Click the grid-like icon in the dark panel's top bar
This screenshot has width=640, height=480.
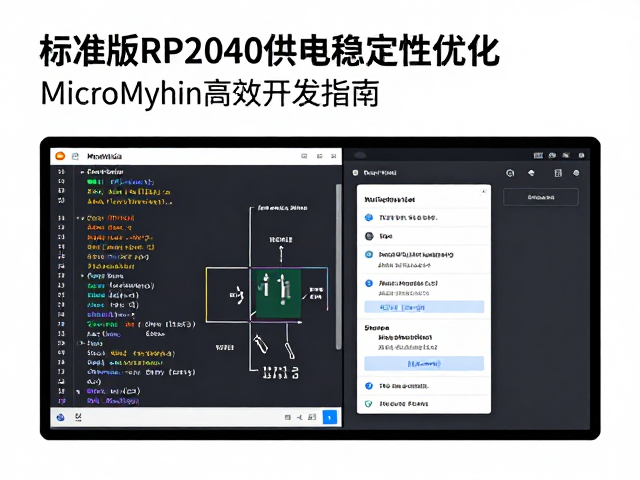click(538, 156)
